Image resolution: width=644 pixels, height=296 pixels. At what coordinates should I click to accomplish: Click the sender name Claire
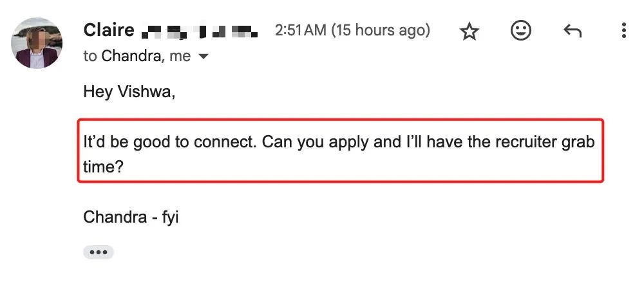click(109, 30)
